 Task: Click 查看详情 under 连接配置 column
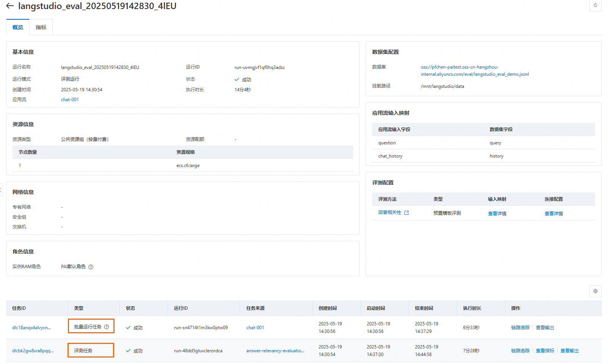(x=553, y=214)
